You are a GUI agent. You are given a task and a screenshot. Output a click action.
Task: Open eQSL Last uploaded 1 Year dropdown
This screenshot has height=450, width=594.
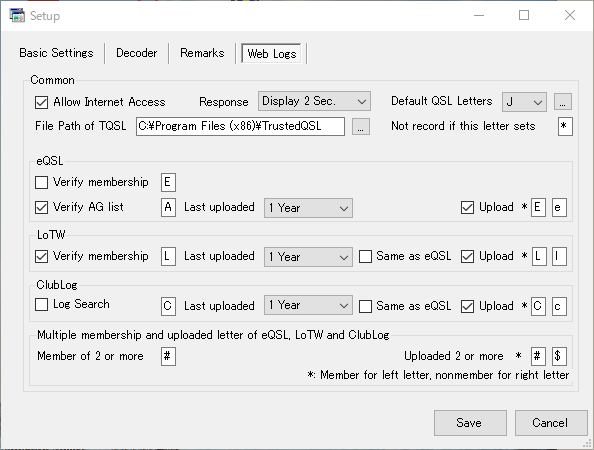308,208
